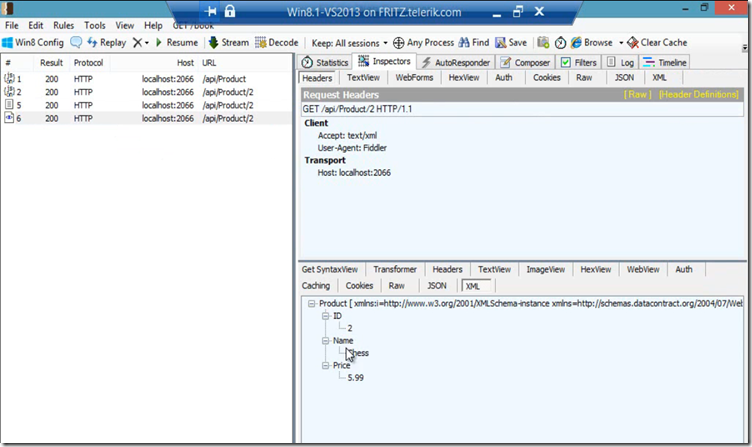
Task: Open response Transformer tab
Action: tap(395, 270)
